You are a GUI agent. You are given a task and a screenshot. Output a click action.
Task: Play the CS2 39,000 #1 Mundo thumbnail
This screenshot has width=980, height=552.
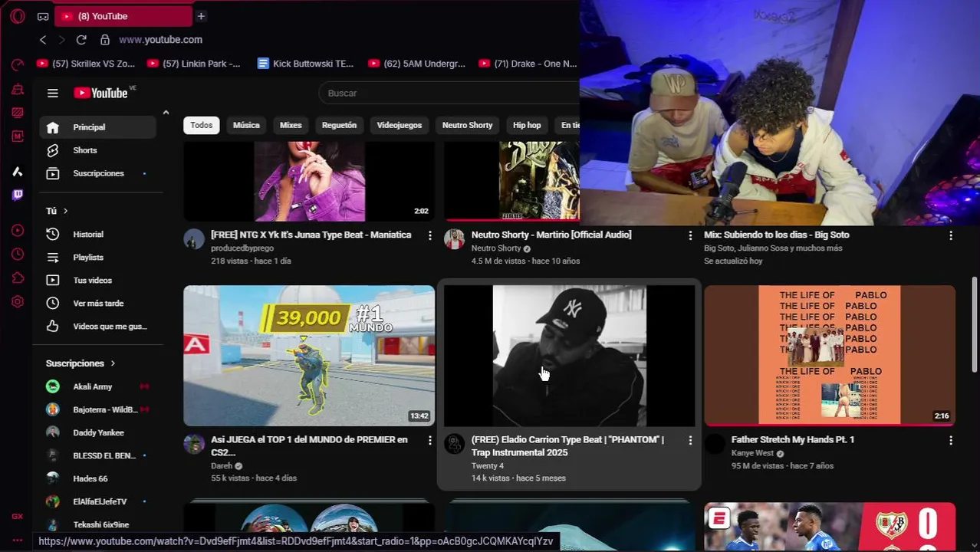309,356
